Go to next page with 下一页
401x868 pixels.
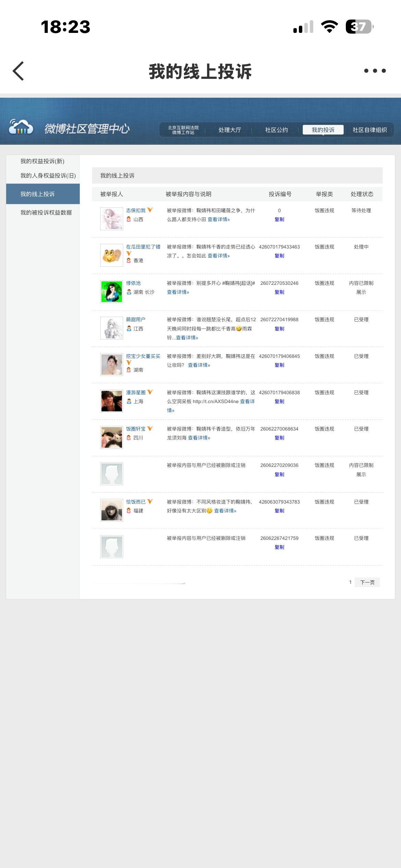[367, 582]
